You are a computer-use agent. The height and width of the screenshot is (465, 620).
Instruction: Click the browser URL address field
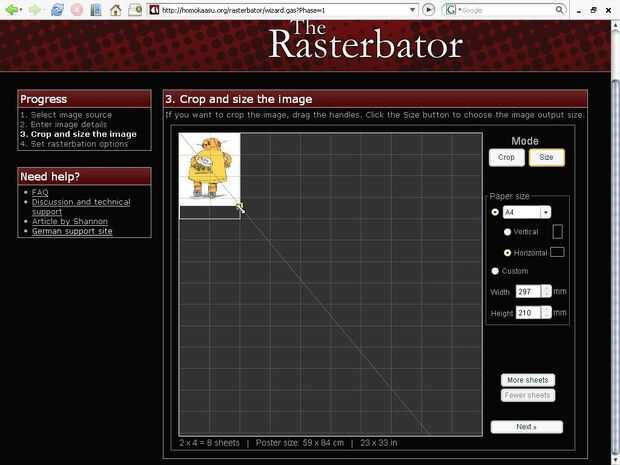coord(283,10)
